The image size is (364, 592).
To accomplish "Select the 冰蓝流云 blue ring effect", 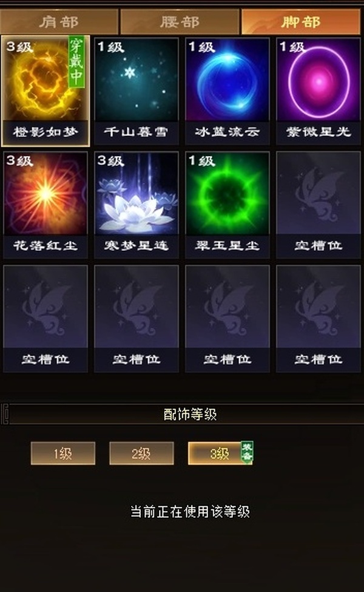I will 227,90.
